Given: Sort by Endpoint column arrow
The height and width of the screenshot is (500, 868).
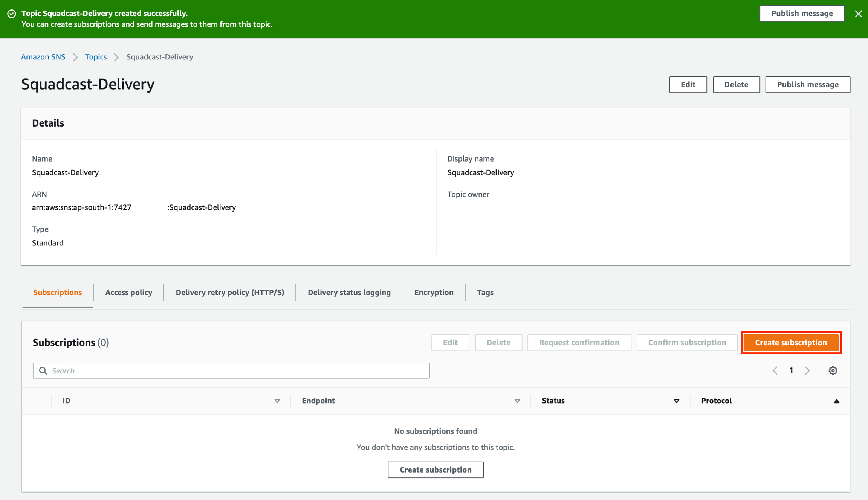Looking at the screenshot, I should (x=517, y=401).
